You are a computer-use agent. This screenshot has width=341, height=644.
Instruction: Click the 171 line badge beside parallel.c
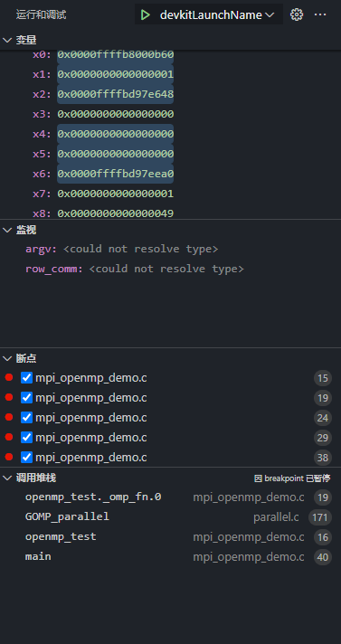pos(320,517)
